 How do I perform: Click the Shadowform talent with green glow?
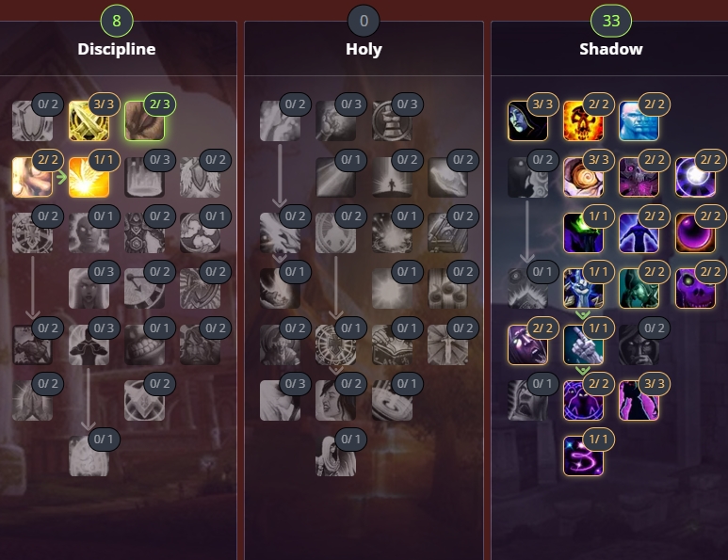pyautogui.click(x=583, y=232)
